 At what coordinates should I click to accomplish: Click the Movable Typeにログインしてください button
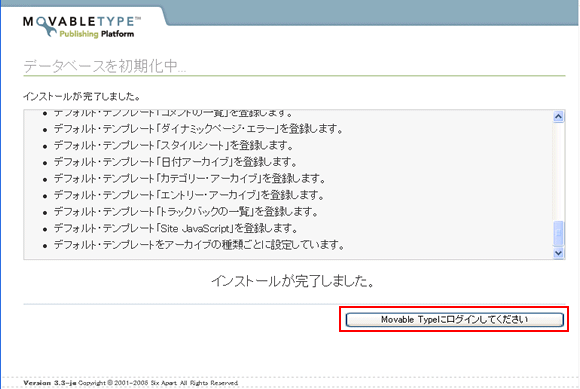point(455,320)
